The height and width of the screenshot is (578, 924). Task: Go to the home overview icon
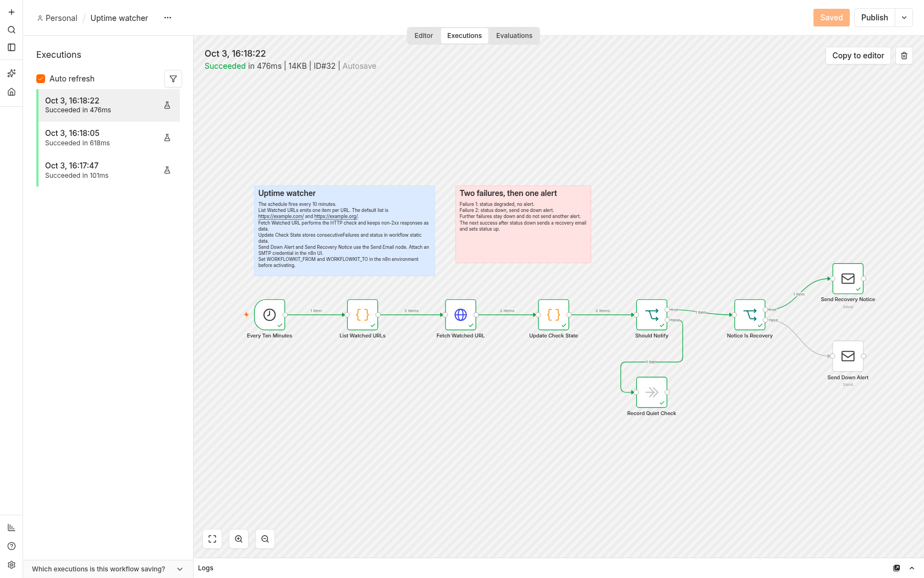click(12, 92)
